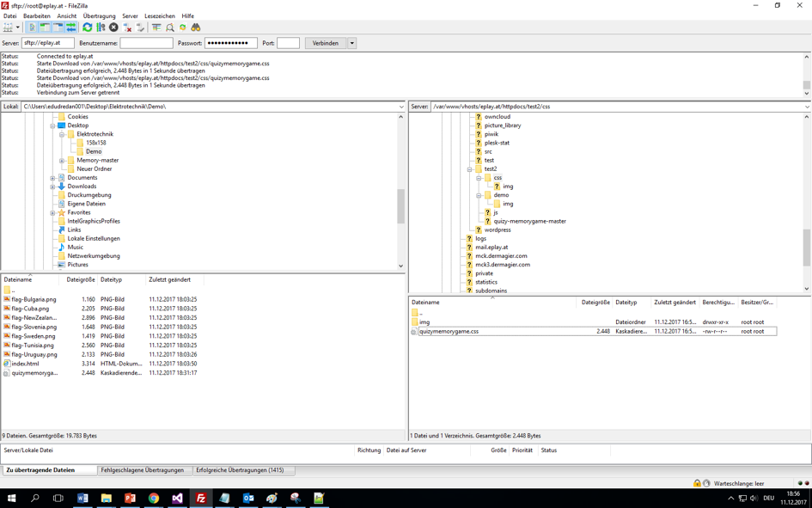812x508 pixels.
Task: Open Visual Studio from the taskbar
Action: point(177,498)
